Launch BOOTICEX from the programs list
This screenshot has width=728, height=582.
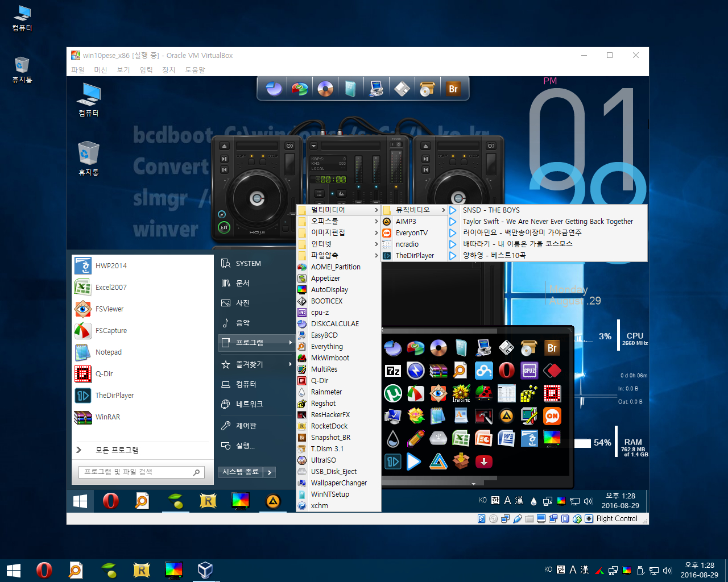click(338, 301)
